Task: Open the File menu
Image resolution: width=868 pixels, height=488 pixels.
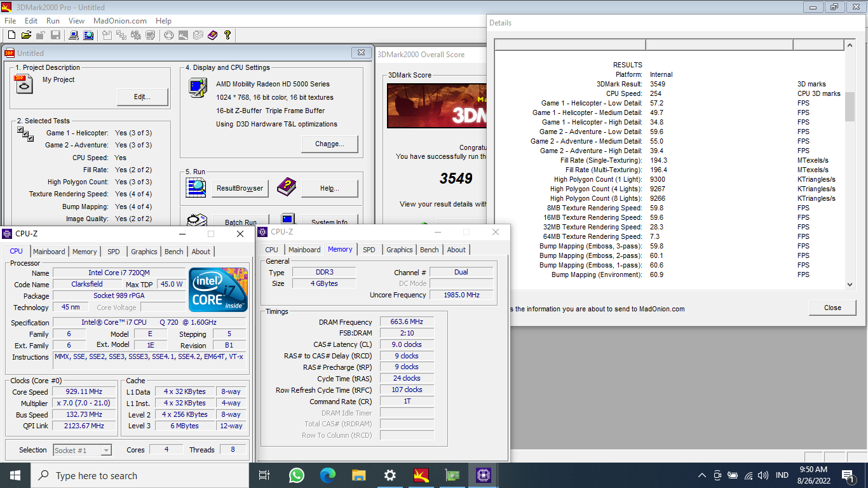Action: (10, 20)
